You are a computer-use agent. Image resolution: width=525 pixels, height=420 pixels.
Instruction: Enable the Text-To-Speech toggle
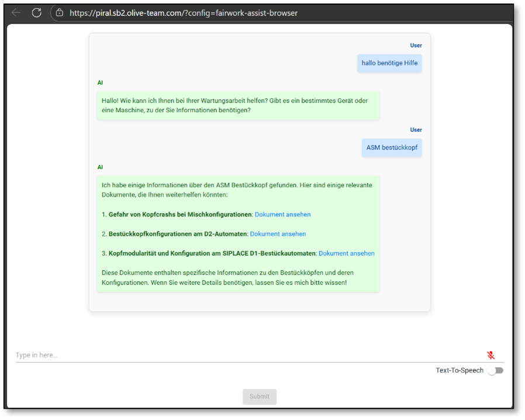[x=495, y=370]
